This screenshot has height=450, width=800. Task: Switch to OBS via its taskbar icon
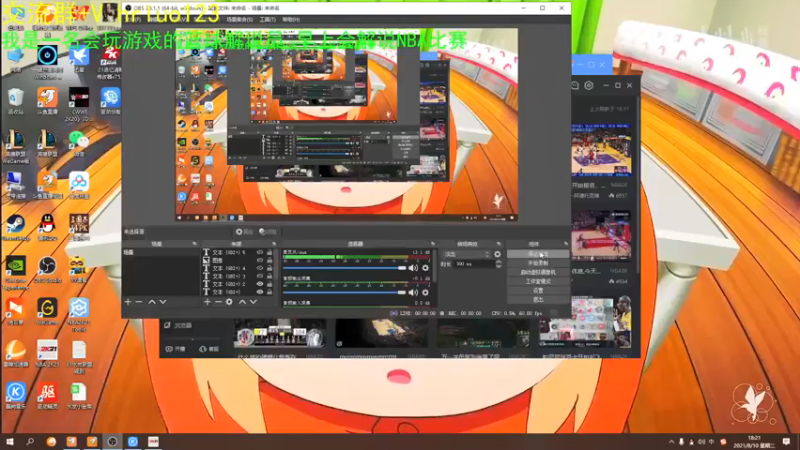click(112, 441)
